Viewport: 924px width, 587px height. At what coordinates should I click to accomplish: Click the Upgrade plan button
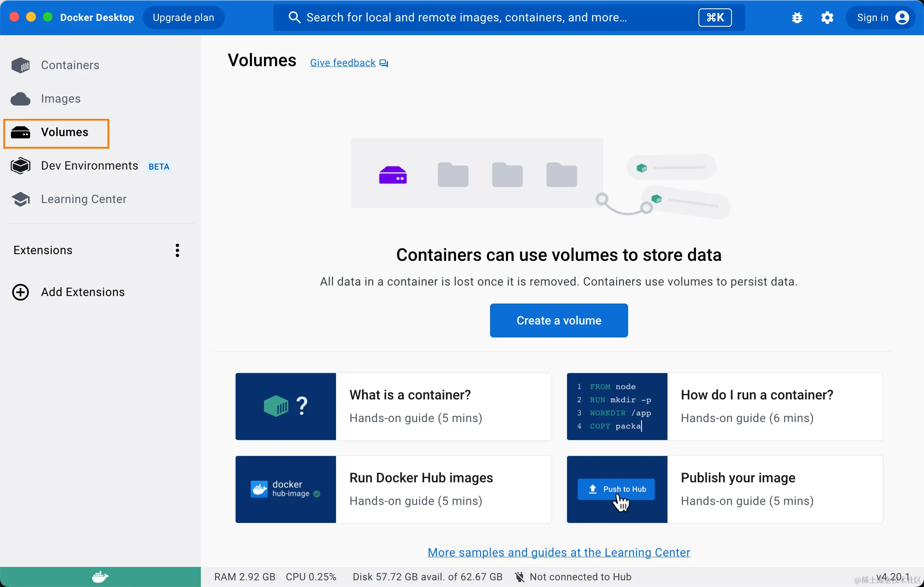tap(183, 18)
